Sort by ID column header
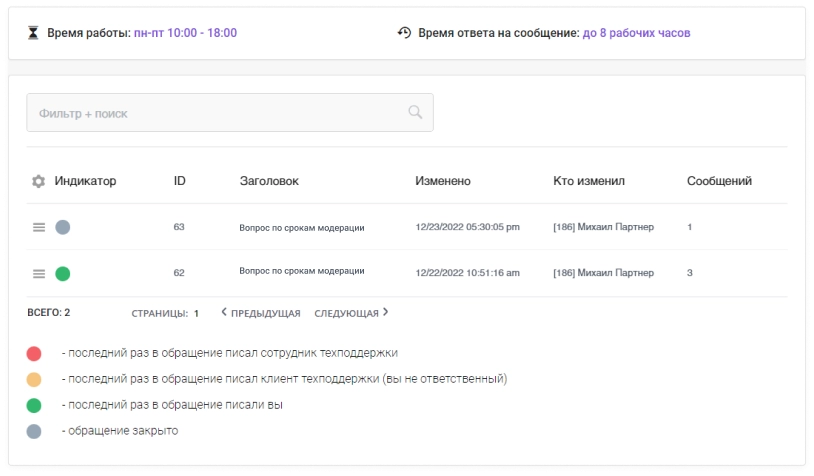 click(180, 181)
